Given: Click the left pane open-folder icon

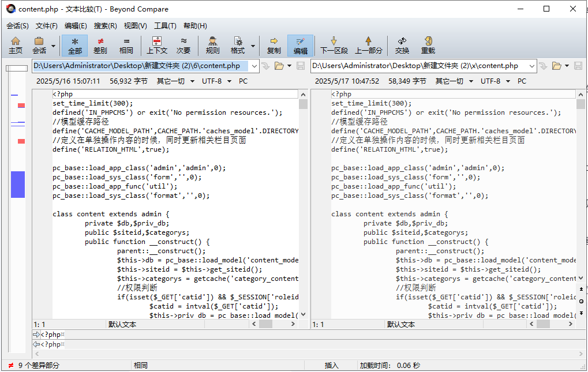Looking at the screenshot, I should 279,66.
